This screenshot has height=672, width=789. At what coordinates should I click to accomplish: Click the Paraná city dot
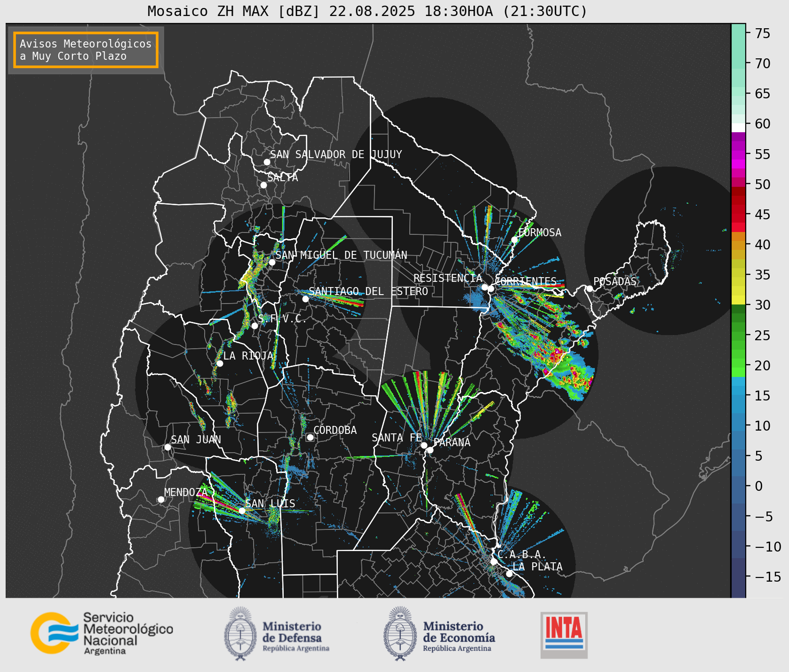click(430, 450)
